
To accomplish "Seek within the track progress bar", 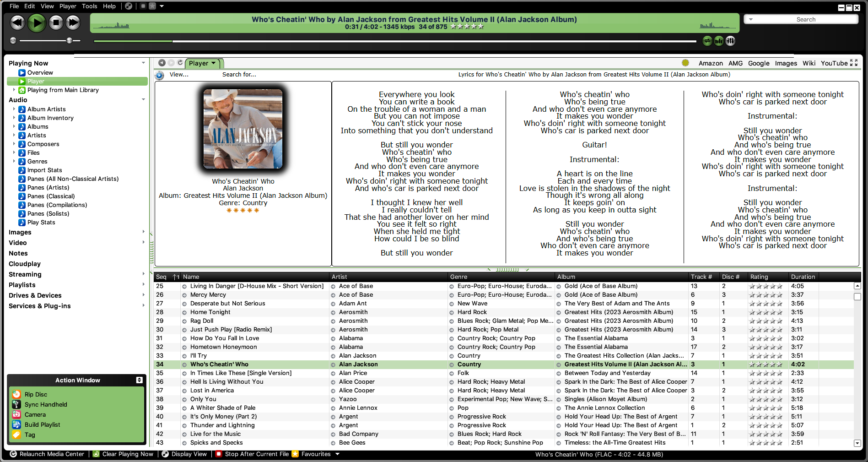I will [x=395, y=41].
